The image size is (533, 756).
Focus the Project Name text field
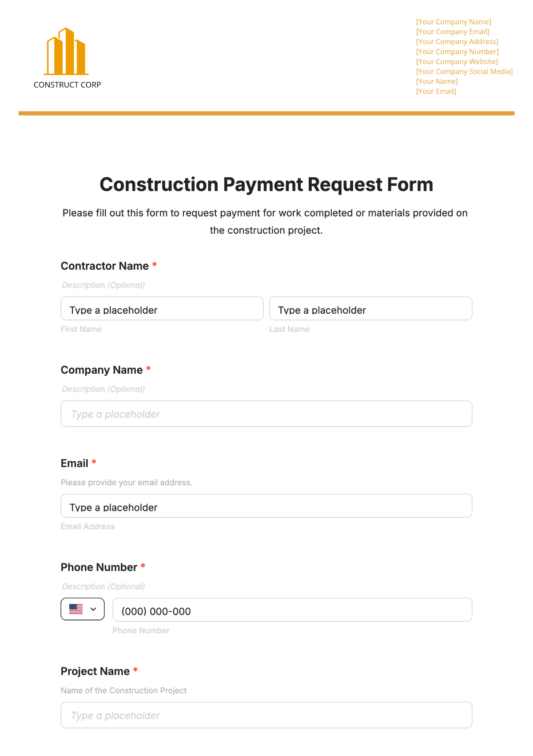(x=266, y=715)
